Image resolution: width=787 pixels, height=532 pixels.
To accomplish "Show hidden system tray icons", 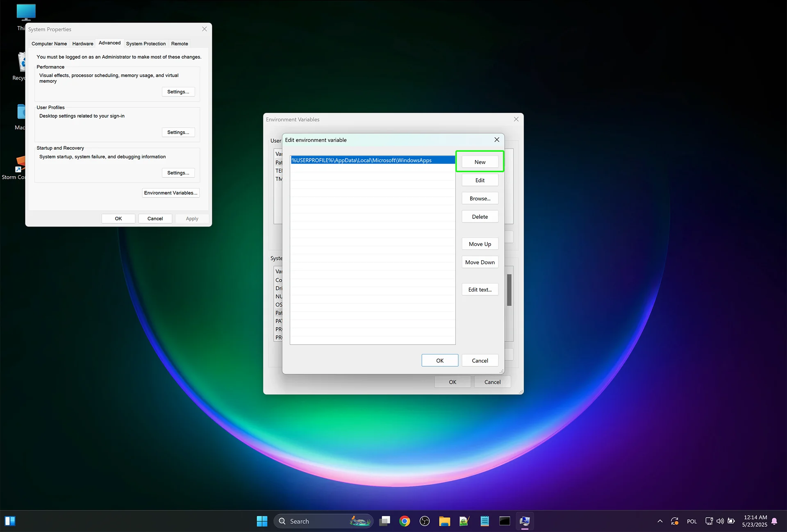I will (660, 521).
